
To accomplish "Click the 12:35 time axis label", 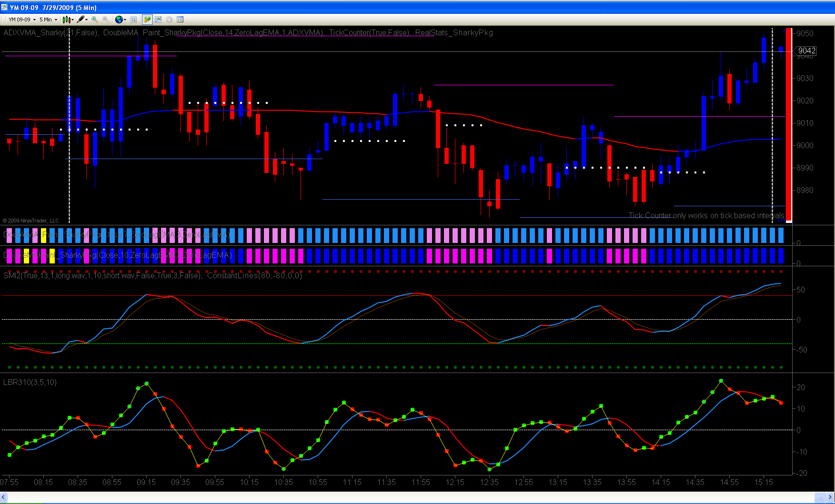I will click(x=489, y=482).
